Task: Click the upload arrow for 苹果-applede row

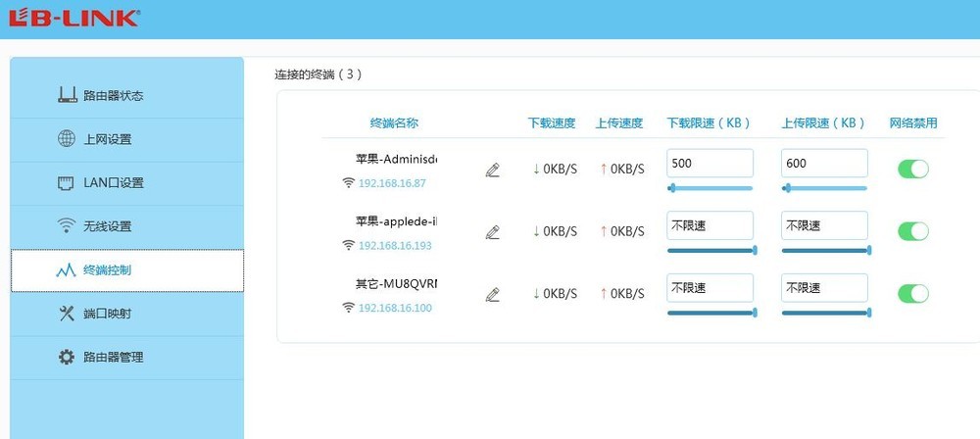Action: [x=603, y=231]
